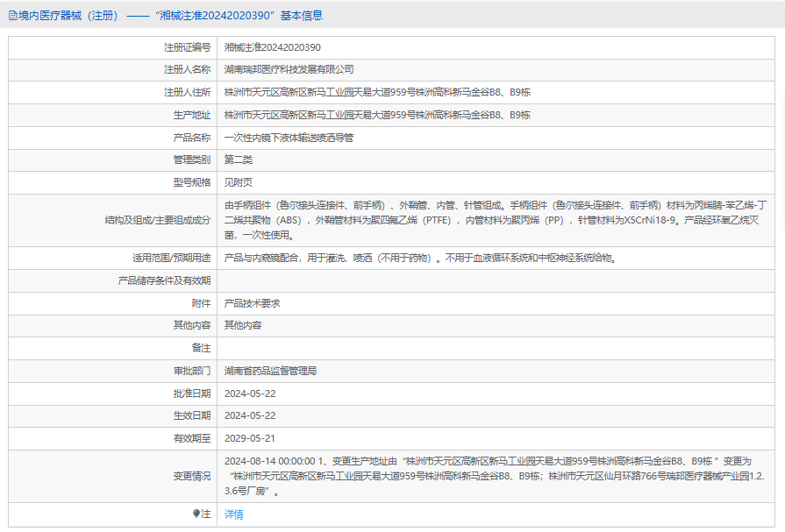Click the 变更情况 label cell
The height and width of the screenshot is (532, 785).
pos(112,477)
